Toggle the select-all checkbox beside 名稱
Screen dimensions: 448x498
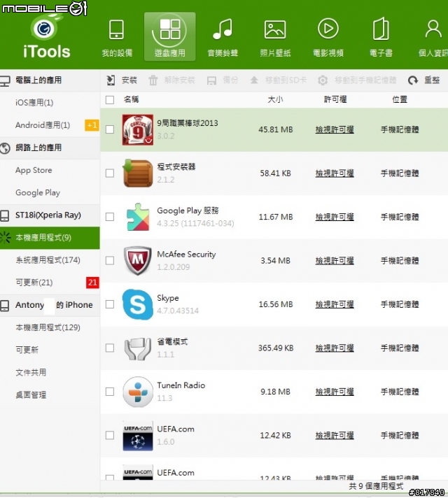click(x=110, y=100)
